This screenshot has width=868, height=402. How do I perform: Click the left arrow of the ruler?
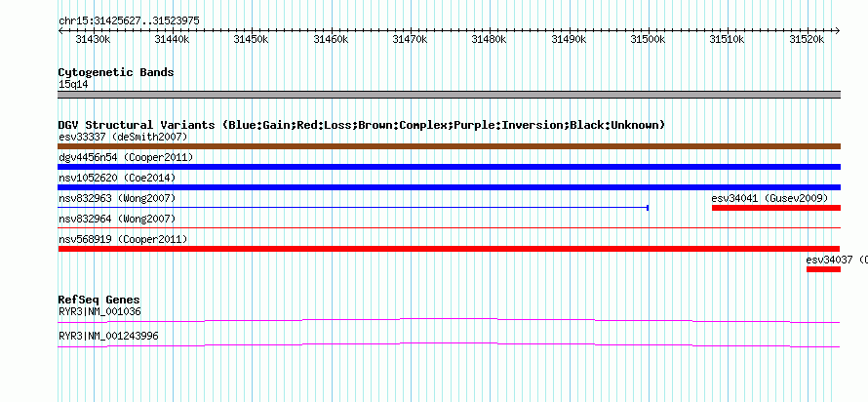click(x=60, y=31)
